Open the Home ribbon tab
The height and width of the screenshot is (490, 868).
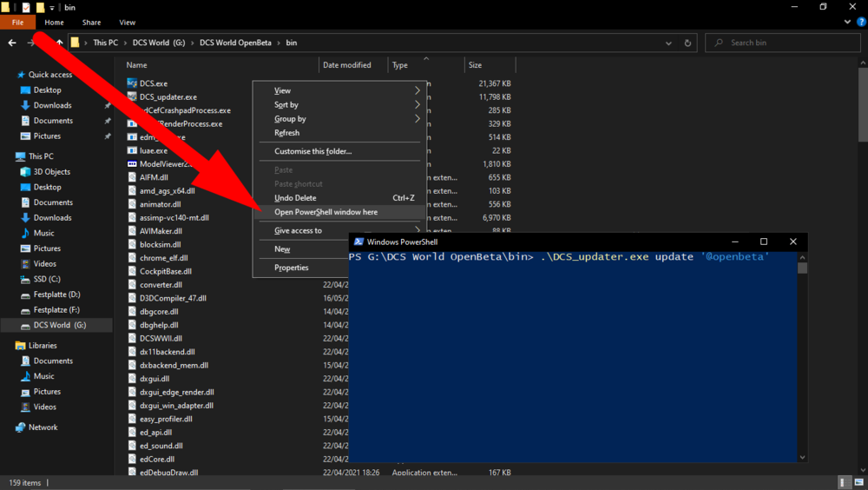[54, 23]
